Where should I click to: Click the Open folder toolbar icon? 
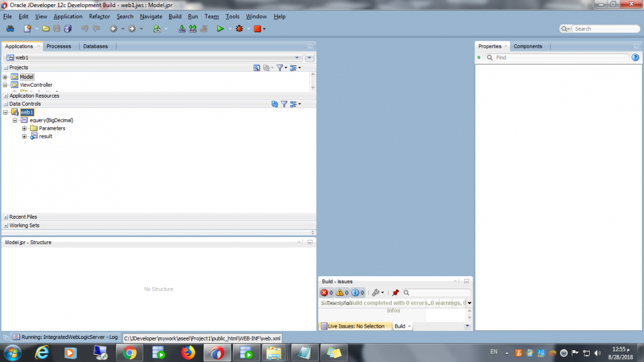click(x=46, y=29)
